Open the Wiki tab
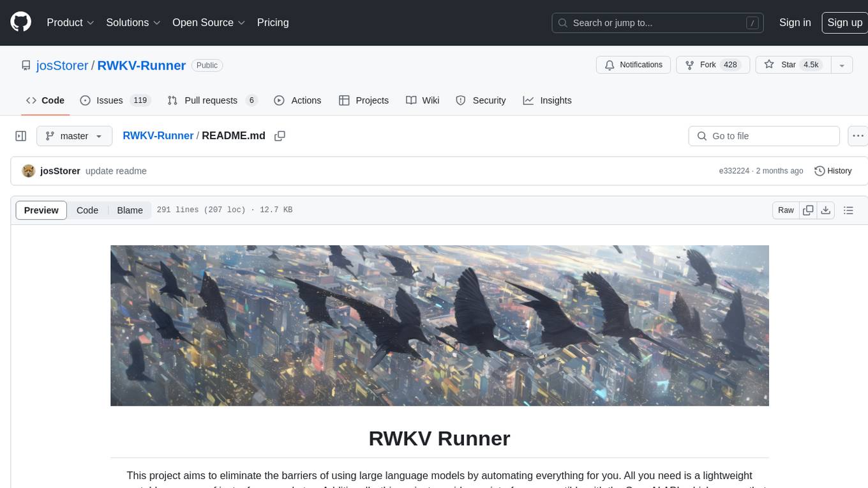868x488 pixels. coord(423,100)
